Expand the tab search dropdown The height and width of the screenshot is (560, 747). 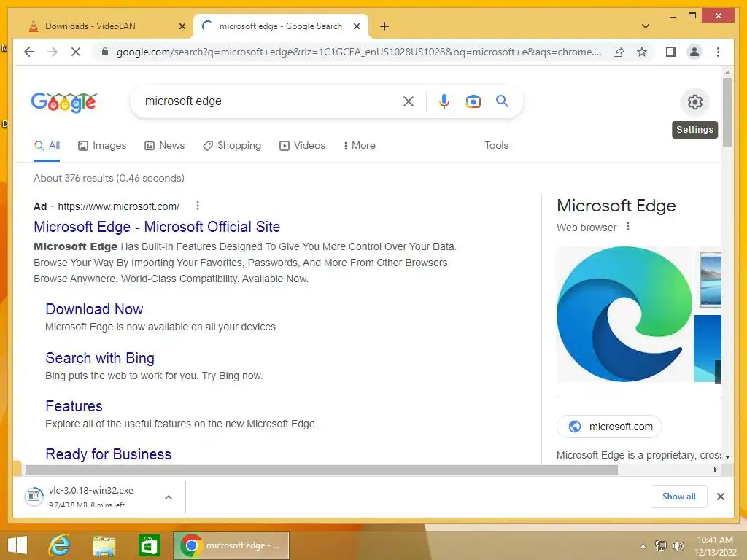coord(646,26)
